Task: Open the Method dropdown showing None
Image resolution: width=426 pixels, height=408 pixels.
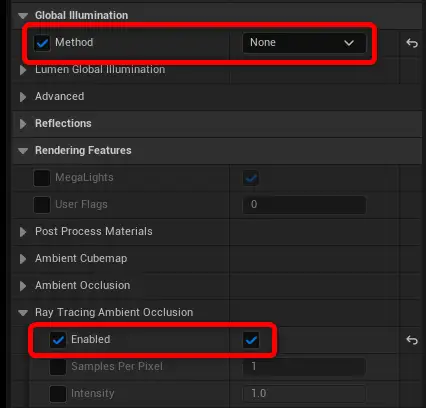Action: [x=304, y=43]
